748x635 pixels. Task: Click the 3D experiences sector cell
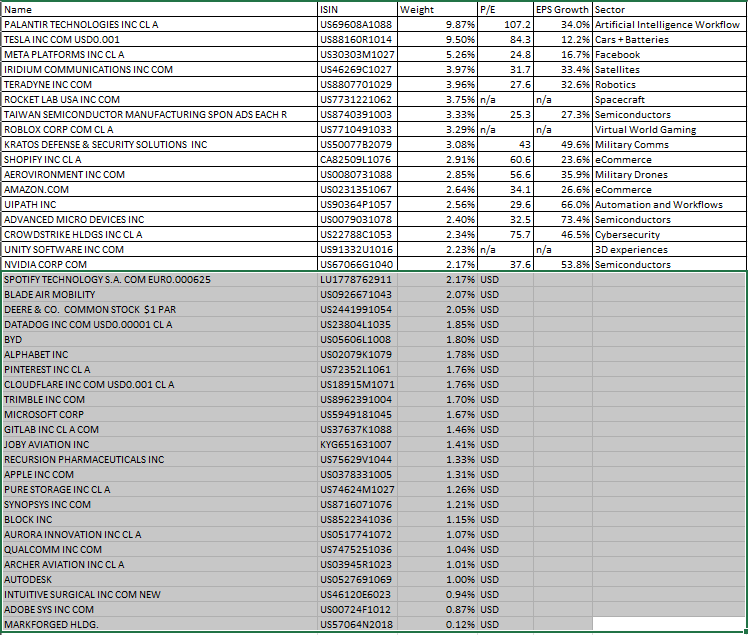point(670,250)
